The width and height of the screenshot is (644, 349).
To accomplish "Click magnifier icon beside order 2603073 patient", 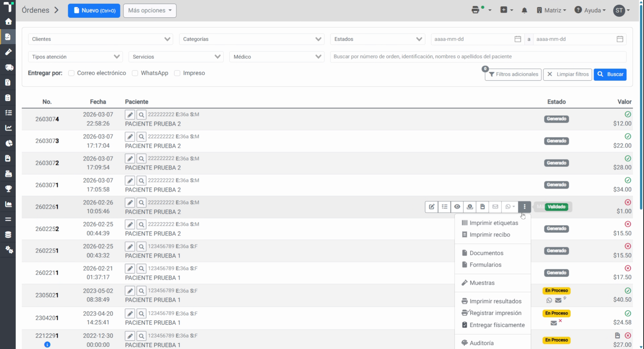I will (141, 137).
